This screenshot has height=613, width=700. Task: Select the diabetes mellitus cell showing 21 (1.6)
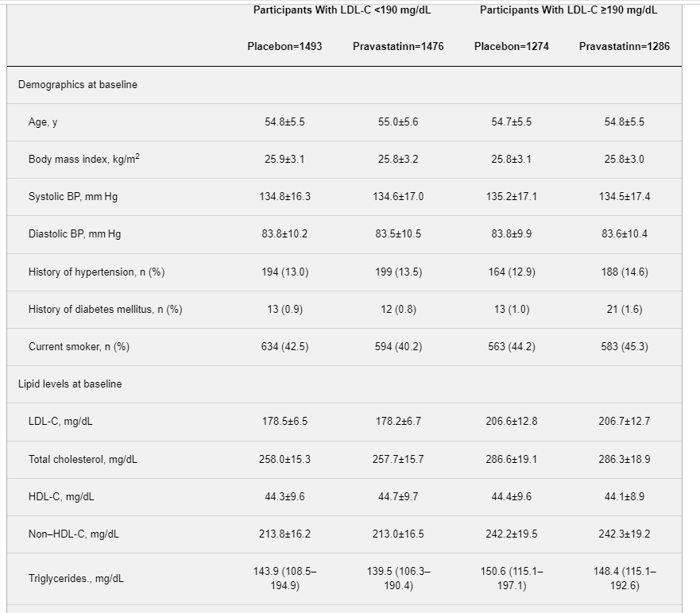click(x=625, y=310)
